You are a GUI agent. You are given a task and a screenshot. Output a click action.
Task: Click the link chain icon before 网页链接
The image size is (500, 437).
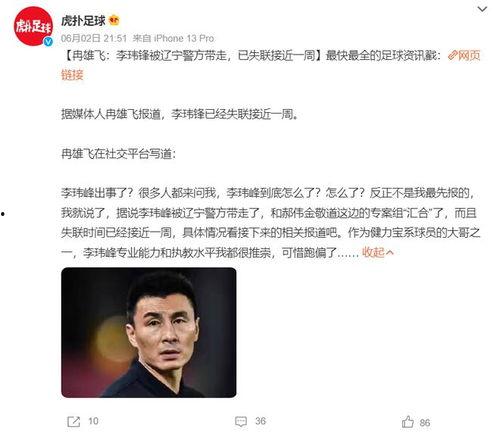pyautogui.click(x=452, y=55)
